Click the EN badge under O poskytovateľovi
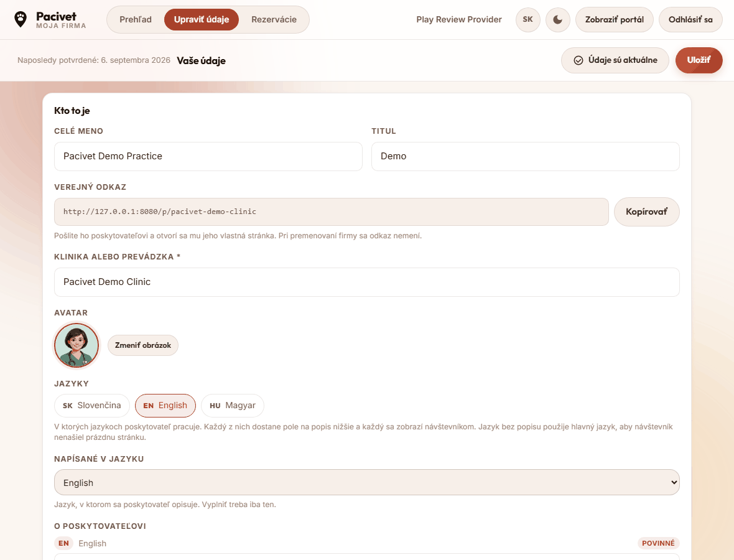Image resolution: width=734 pixels, height=560 pixels. click(63, 543)
